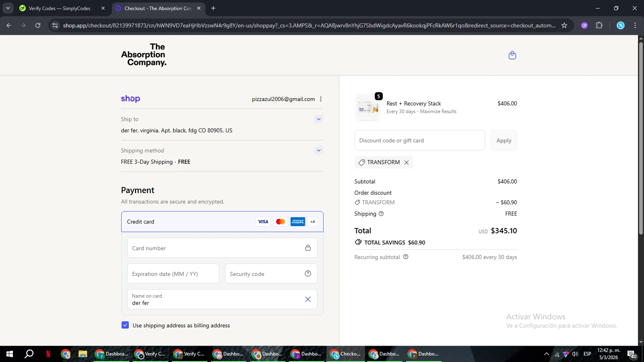The height and width of the screenshot is (362, 644).
Task: Click the Visa card logo
Action: point(263,222)
